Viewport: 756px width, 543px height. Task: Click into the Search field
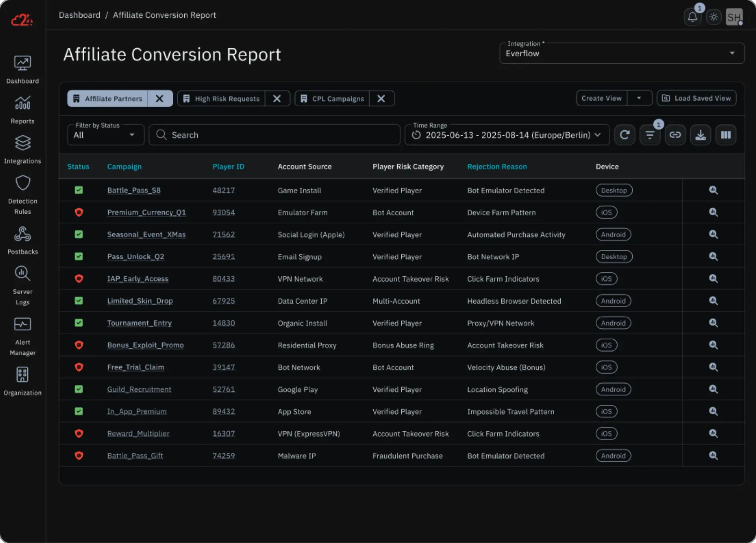276,135
